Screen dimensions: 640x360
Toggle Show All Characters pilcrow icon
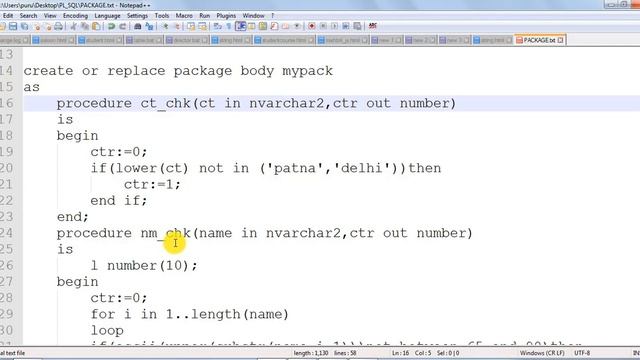(228, 26)
